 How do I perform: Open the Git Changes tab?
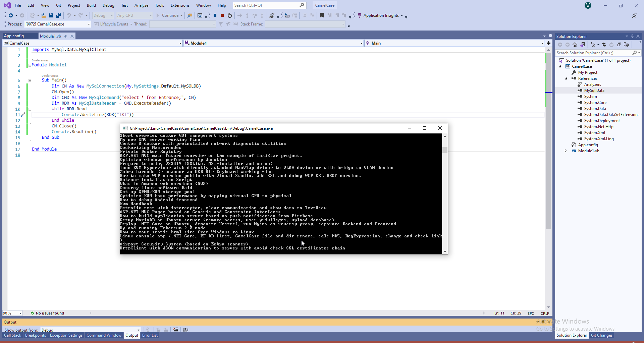point(602,335)
